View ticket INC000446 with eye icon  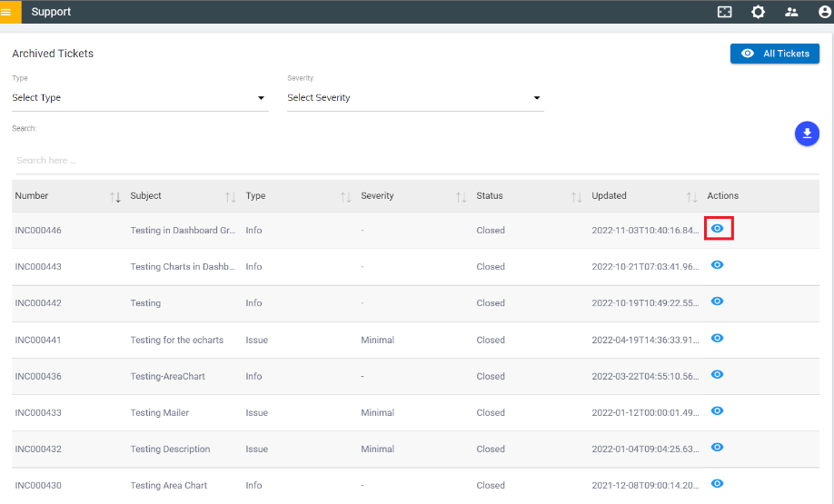point(718,229)
